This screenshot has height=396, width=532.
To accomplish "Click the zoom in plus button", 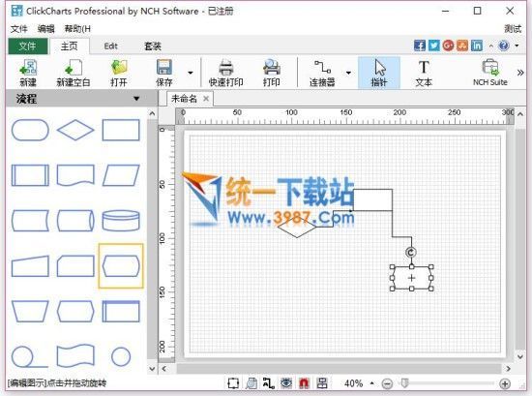I will coord(505,383).
